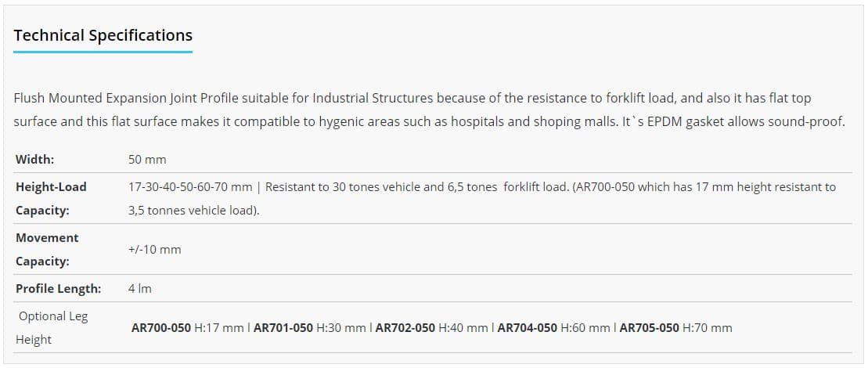This screenshot has width=868, height=368.
Task: Click the 4 lm profile length value
Action: pos(140,289)
